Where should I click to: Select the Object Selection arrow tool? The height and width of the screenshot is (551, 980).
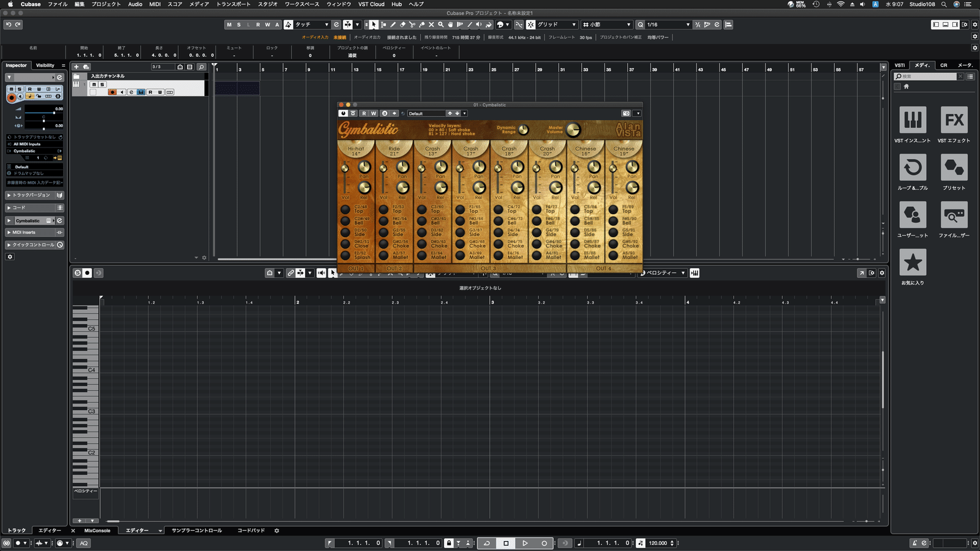tap(373, 24)
